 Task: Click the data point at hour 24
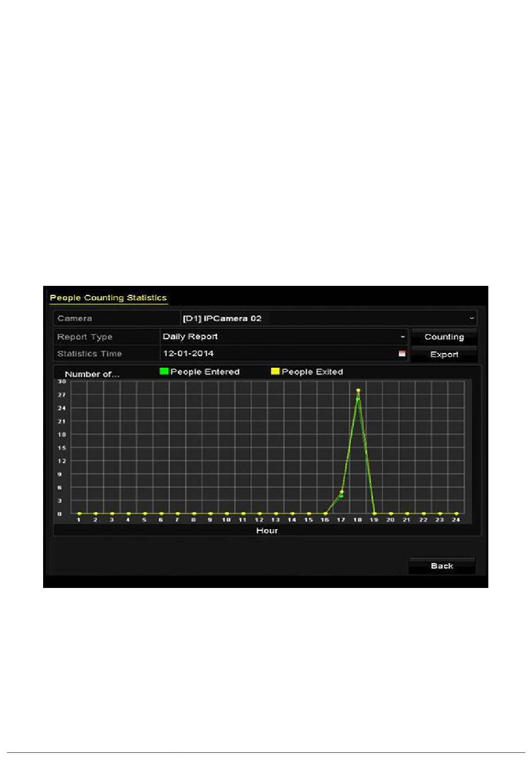point(456,513)
